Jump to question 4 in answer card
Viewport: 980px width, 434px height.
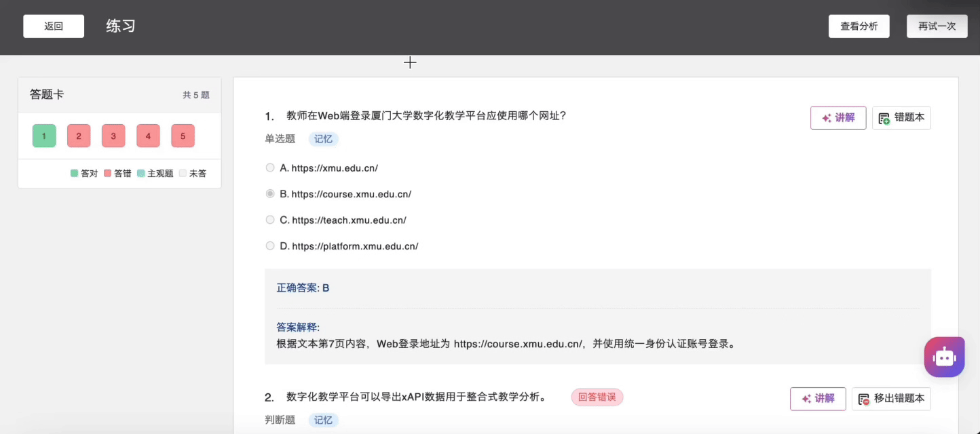[148, 136]
